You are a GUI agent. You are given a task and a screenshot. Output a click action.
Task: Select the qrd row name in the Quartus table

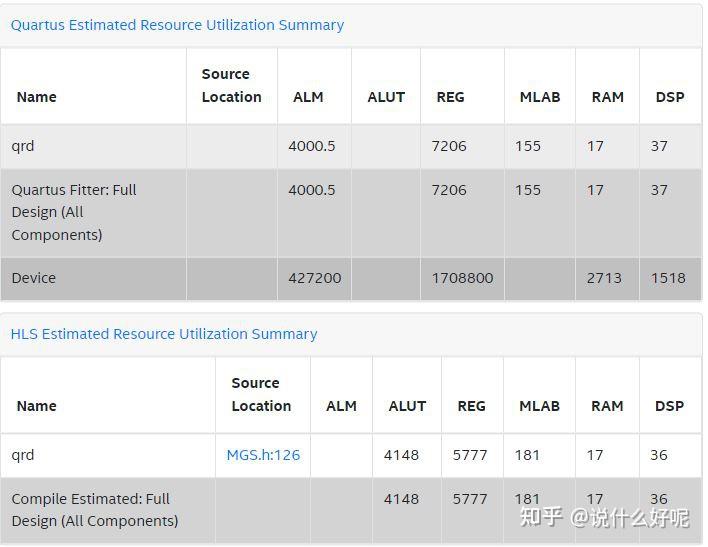[23, 146]
